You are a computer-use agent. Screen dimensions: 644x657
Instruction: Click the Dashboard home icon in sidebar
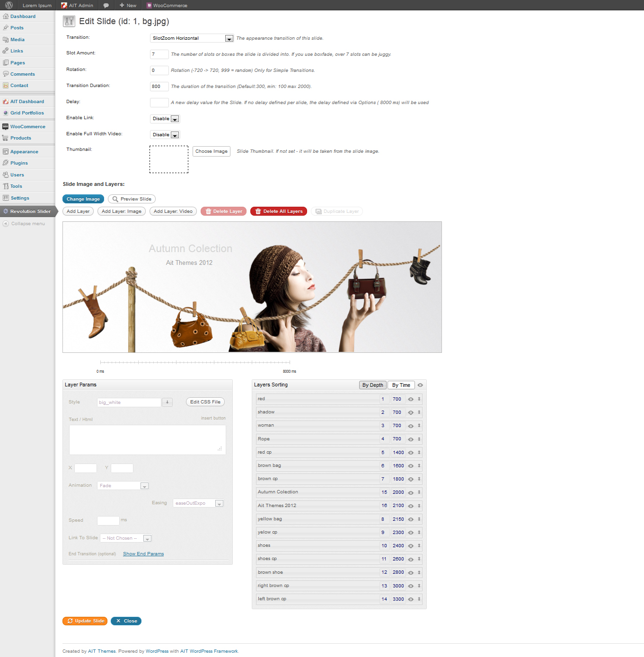point(6,17)
